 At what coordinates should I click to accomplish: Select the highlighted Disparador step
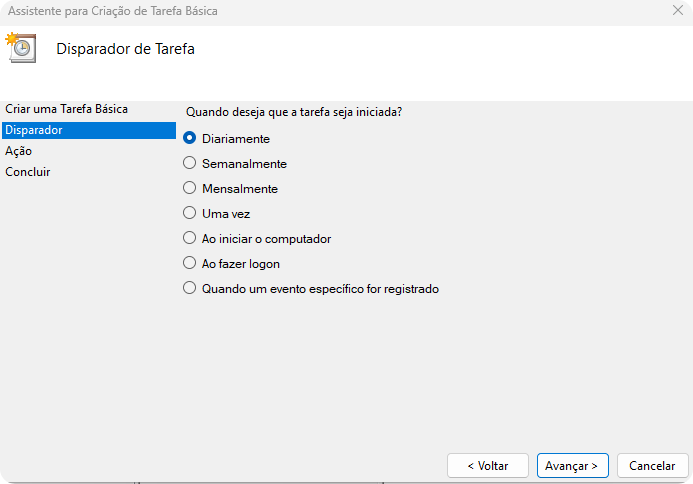[34, 130]
